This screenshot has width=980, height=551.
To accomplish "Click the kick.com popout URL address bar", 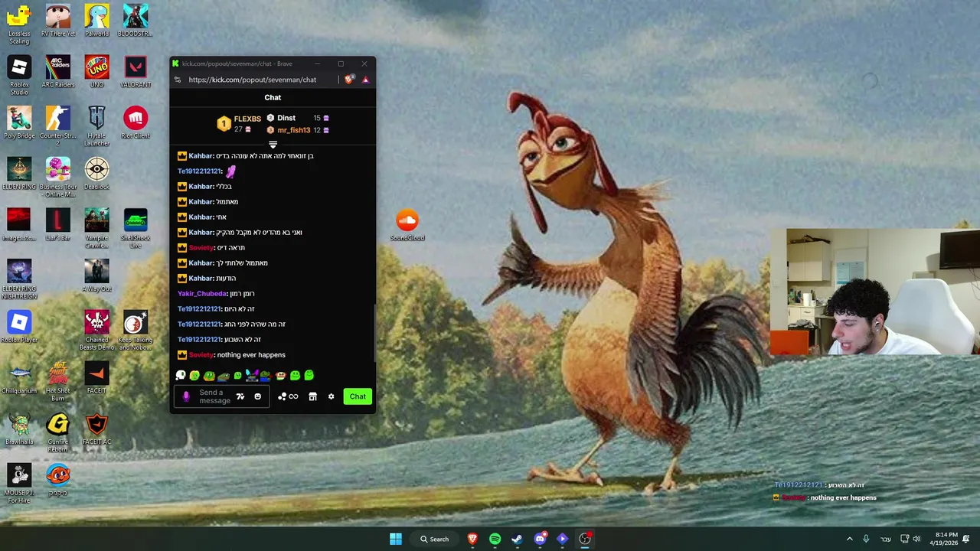I will (x=252, y=80).
